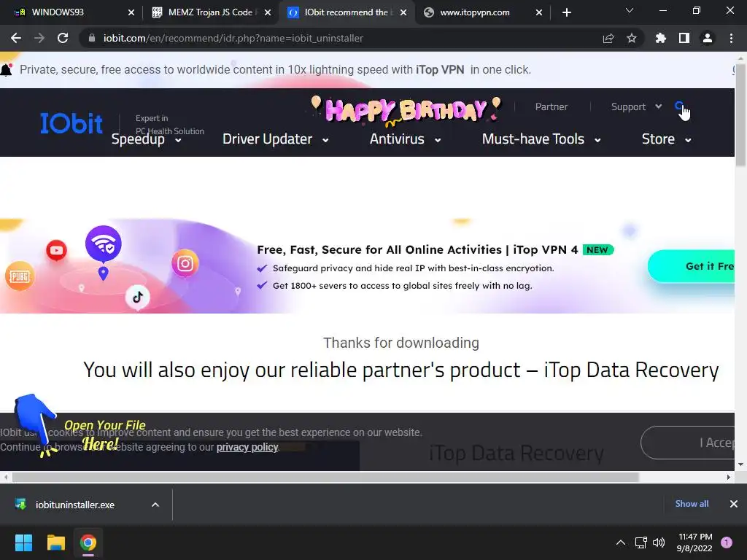Switch to MEMZ Trojan JS Code tab
Screen dimensions: 747x560
point(209,12)
